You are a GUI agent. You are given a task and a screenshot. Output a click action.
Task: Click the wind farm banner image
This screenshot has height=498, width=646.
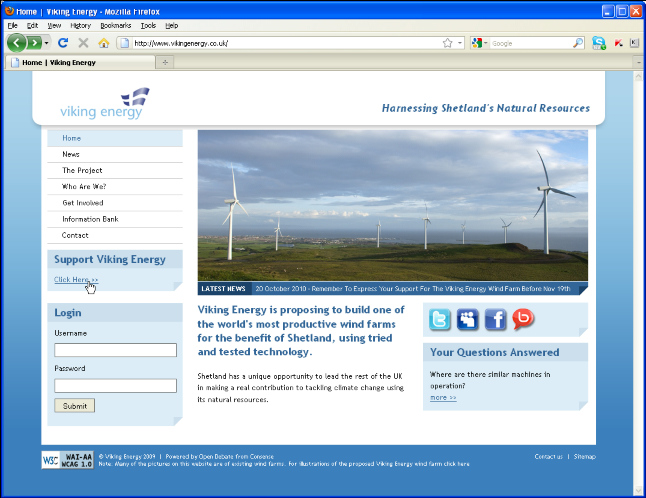(x=393, y=206)
